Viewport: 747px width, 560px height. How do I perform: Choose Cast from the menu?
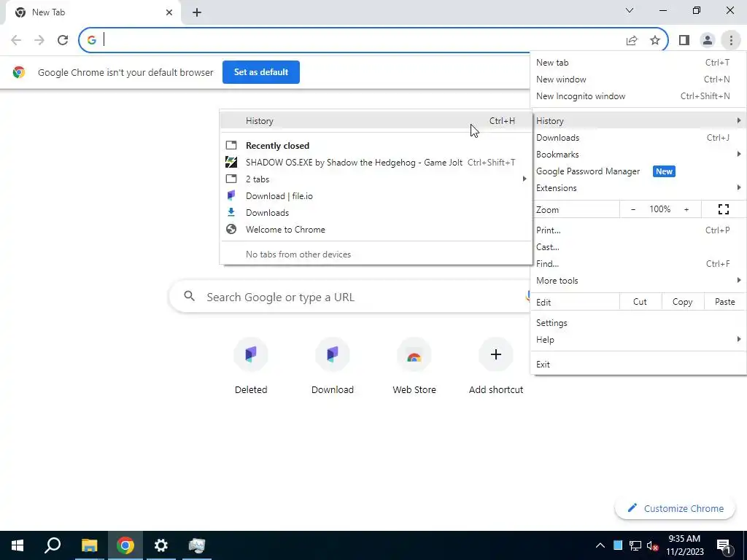pyautogui.click(x=638, y=246)
